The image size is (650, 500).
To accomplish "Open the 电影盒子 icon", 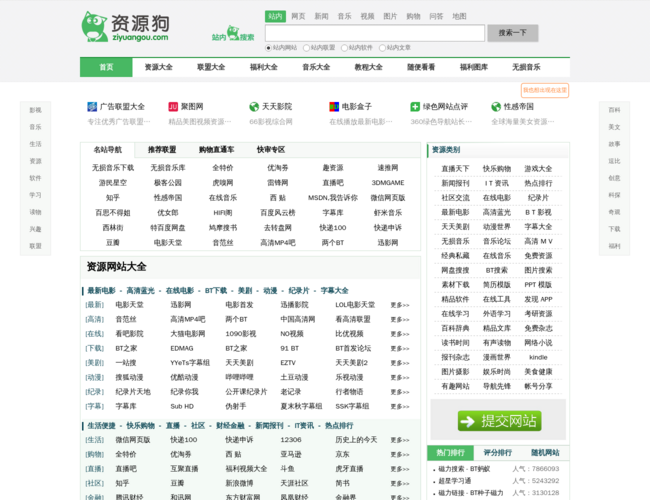I will (x=334, y=107).
